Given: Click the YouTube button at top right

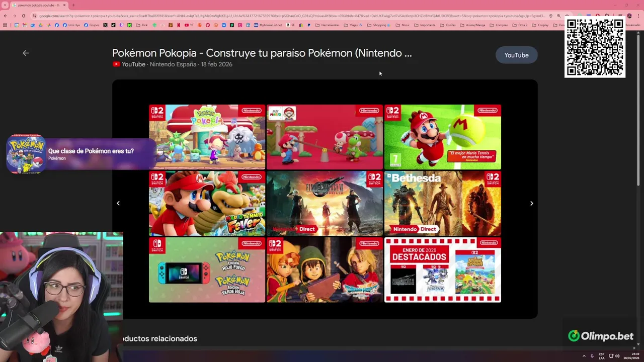Looking at the screenshot, I should pyautogui.click(x=516, y=55).
